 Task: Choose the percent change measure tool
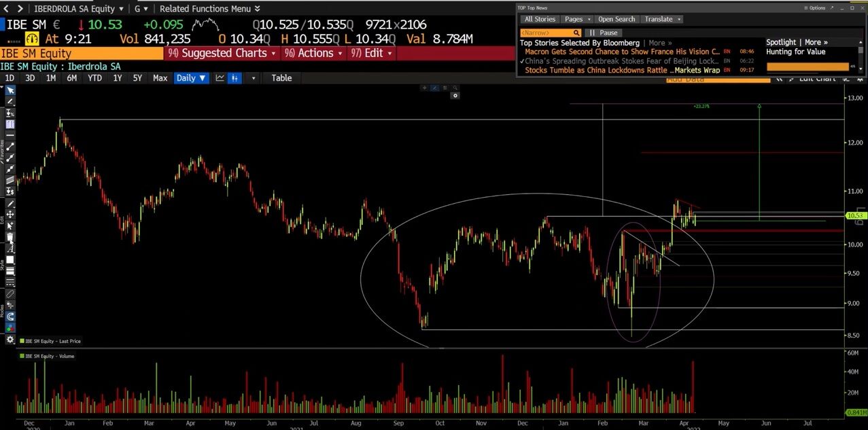click(x=10, y=113)
